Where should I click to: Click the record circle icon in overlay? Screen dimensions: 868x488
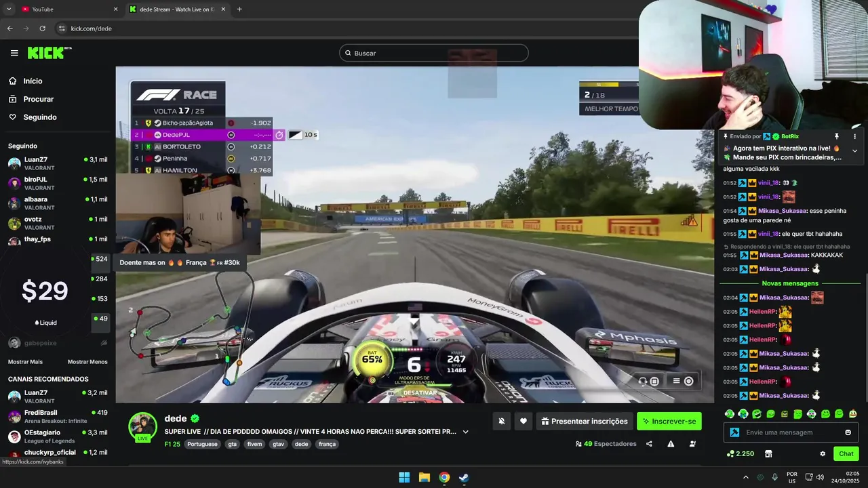pyautogui.click(x=688, y=381)
